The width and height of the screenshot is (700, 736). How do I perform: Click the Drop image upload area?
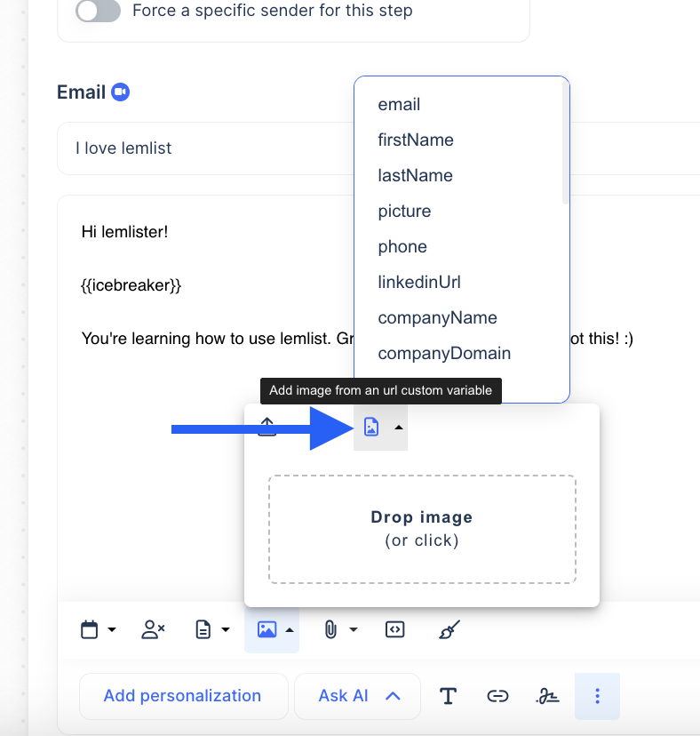pos(422,529)
